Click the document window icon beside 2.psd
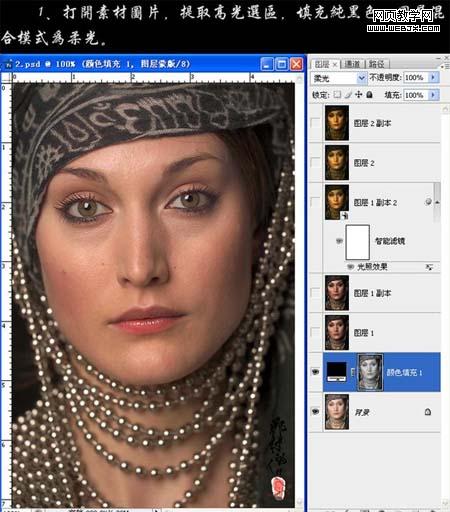 point(8,64)
